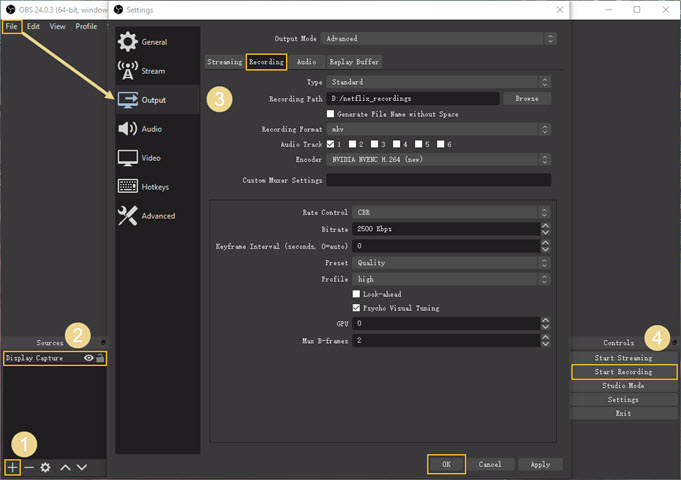Move source up with arrow icon
The width and height of the screenshot is (681, 480).
[x=66, y=467]
